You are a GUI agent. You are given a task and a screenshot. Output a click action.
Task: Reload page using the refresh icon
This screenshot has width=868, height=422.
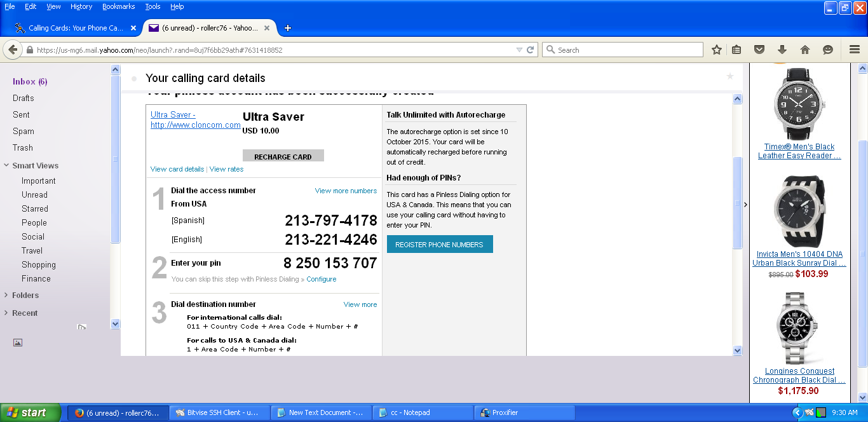pyautogui.click(x=531, y=50)
